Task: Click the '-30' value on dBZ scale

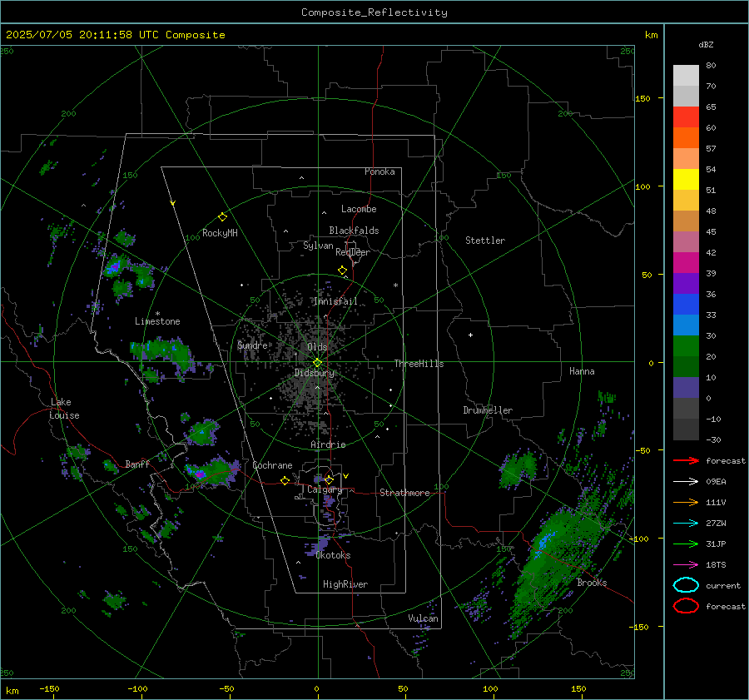Action: click(713, 439)
